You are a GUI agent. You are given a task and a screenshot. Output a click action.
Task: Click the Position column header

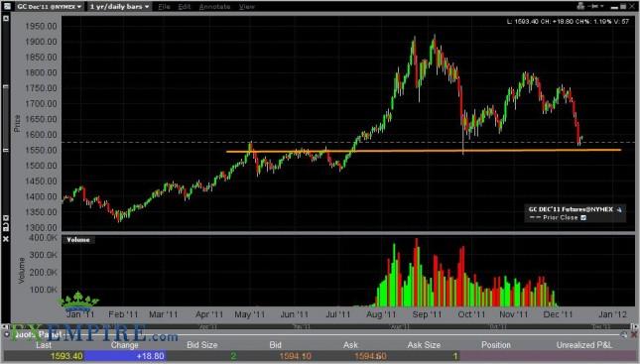(x=495, y=345)
